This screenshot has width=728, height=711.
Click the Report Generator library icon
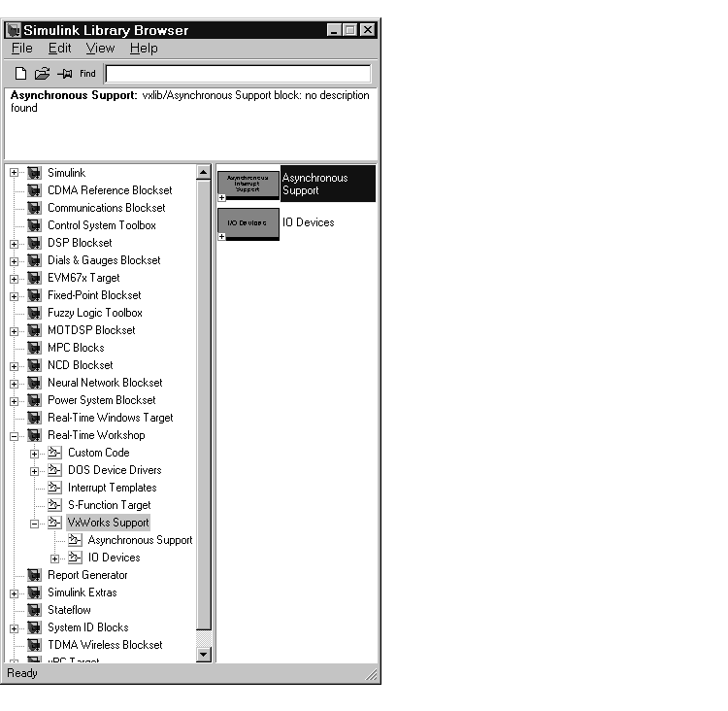click(34, 575)
